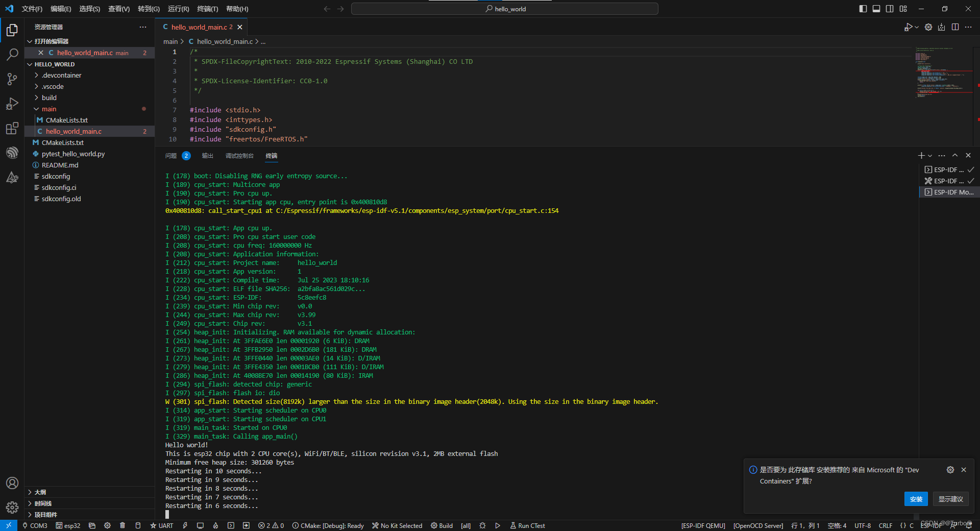Open the Search view in activity bar
The image size is (980, 531).
(x=12, y=55)
